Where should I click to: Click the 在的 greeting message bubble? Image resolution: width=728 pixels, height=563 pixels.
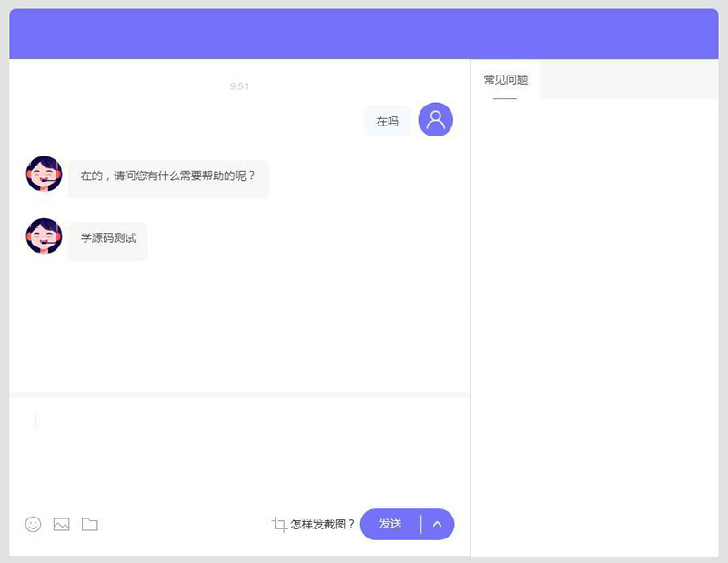pyautogui.click(x=167, y=177)
